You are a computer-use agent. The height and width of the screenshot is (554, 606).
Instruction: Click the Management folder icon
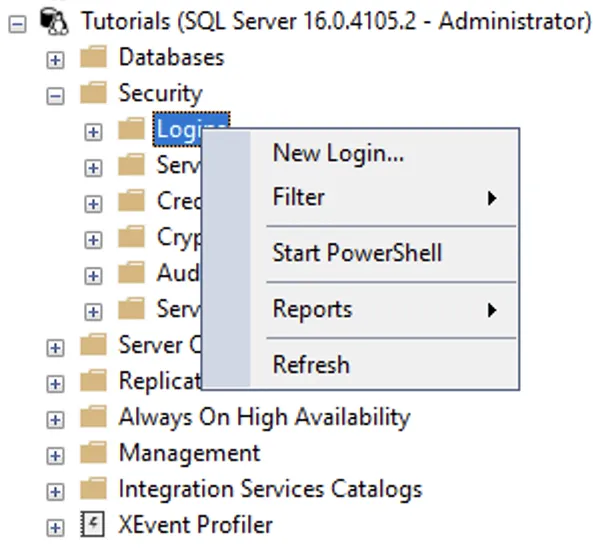tap(93, 453)
